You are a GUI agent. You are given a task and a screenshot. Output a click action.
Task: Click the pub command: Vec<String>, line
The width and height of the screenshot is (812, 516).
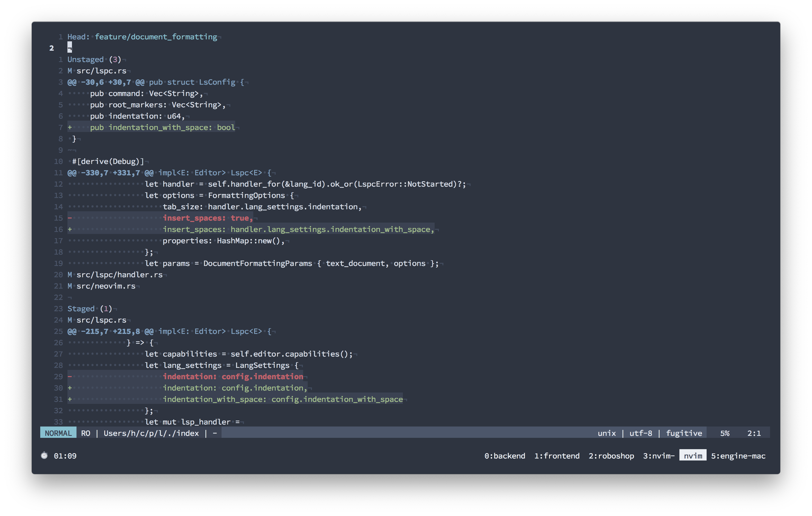pos(146,93)
